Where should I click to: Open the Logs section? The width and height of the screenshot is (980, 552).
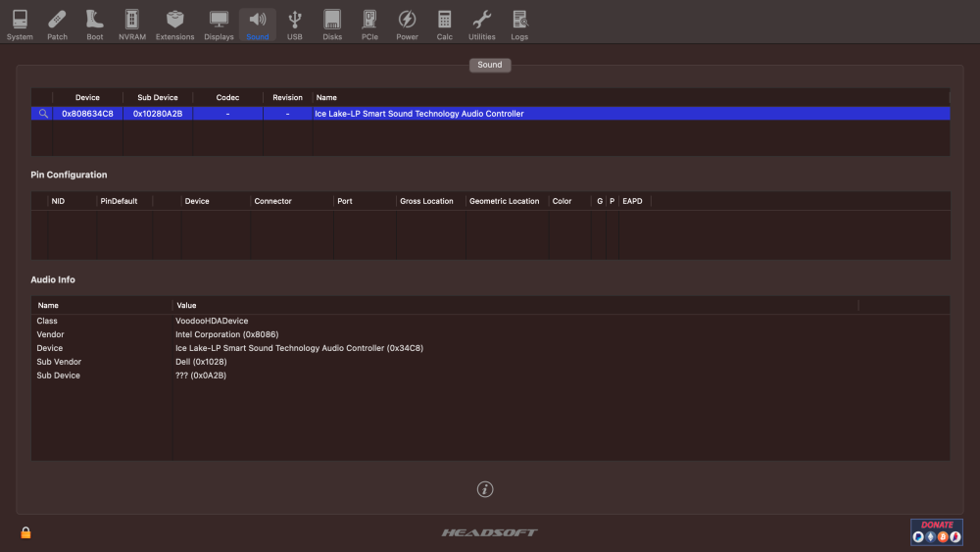tap(519, 25)
